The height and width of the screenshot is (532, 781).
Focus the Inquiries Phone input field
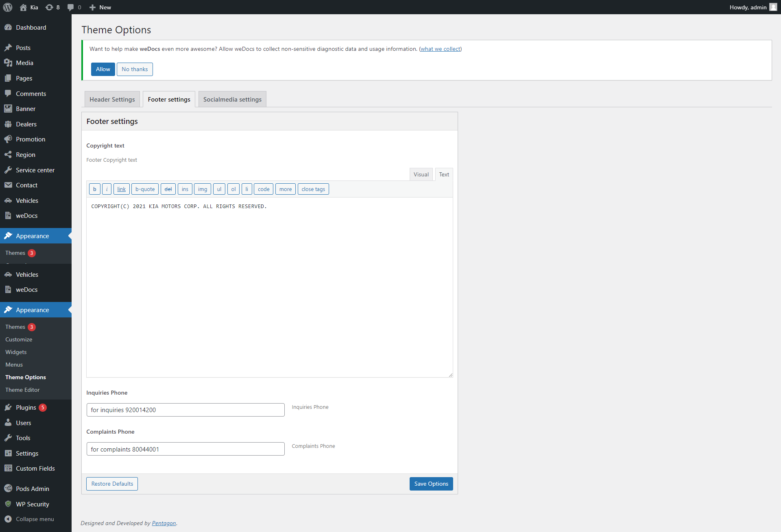click(x=185, y=410)
